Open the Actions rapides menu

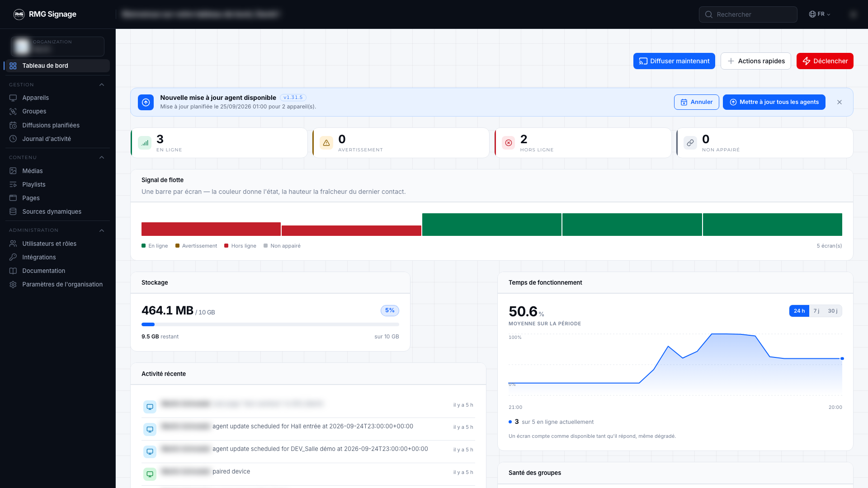coord(756,61)
